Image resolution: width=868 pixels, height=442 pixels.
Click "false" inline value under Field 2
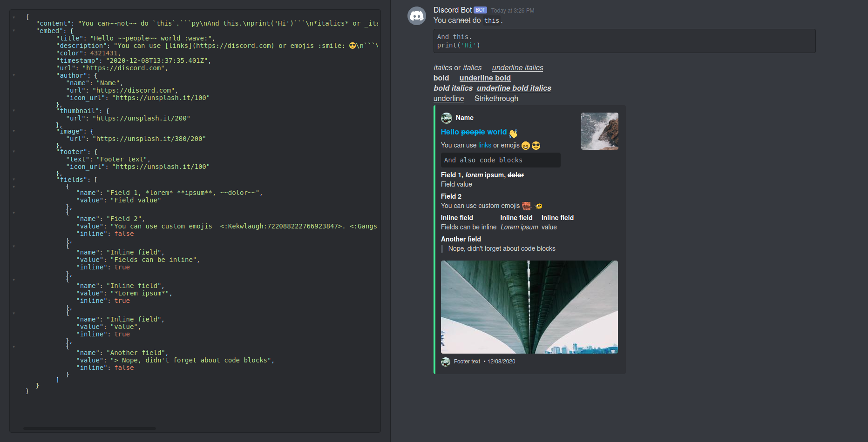[124, 234]
